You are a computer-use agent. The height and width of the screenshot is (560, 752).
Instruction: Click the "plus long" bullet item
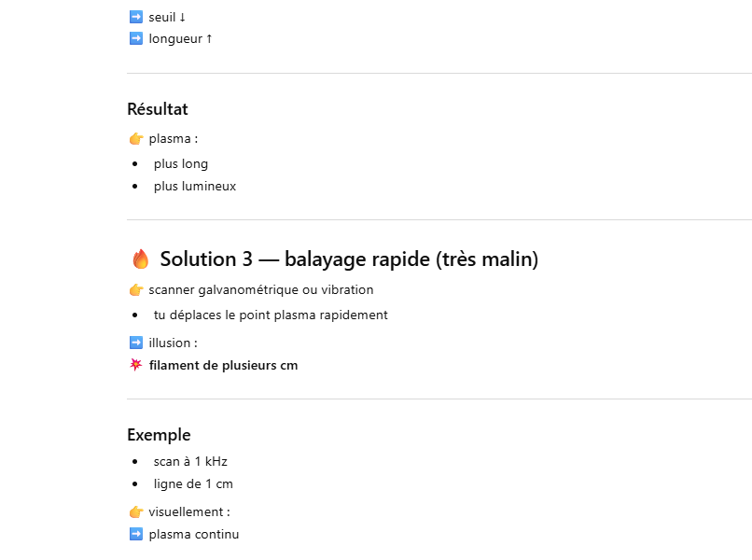click(181, 163)
